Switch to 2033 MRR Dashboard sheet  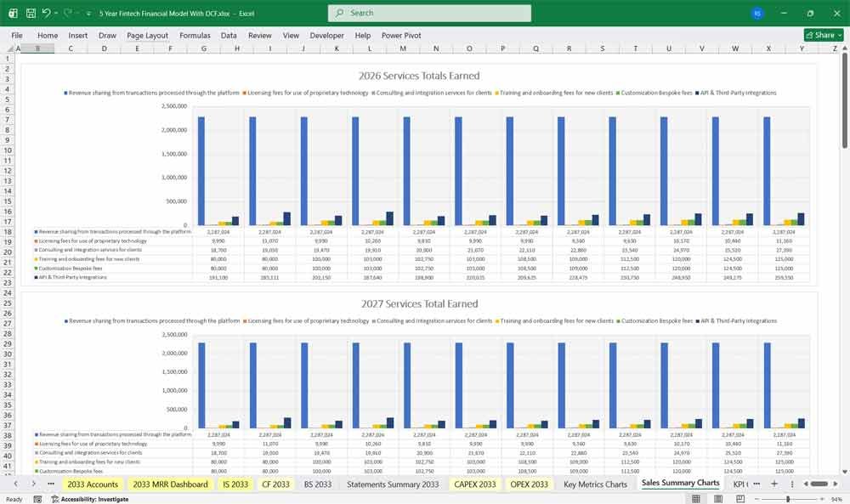point(170,484)
